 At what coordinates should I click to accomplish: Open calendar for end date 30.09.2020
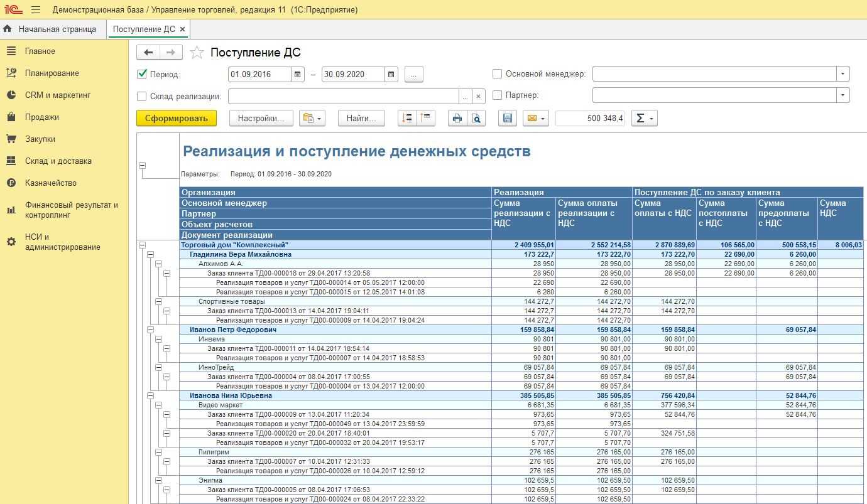coord(391,74)
